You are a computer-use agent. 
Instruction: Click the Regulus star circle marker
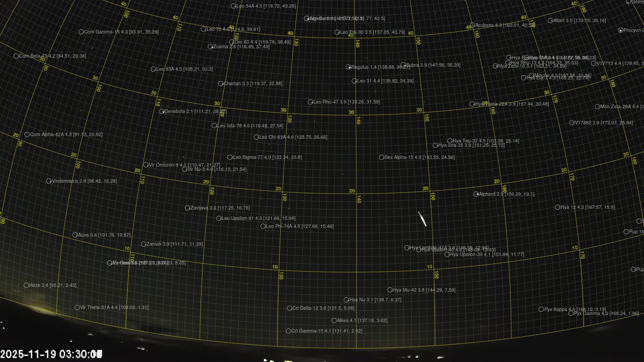point(348,67)
